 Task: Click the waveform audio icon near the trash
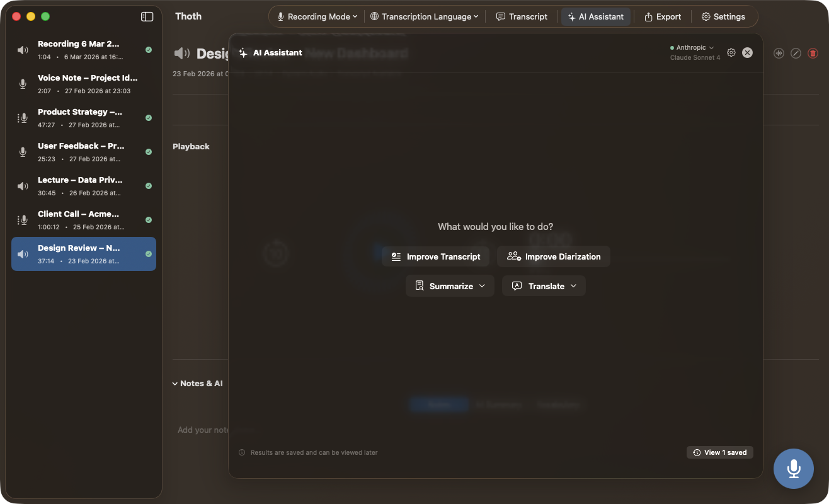tap(779, 54)
